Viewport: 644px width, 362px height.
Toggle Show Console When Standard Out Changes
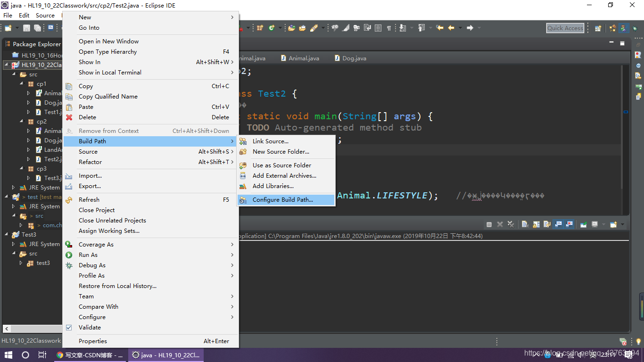[558, 224]
